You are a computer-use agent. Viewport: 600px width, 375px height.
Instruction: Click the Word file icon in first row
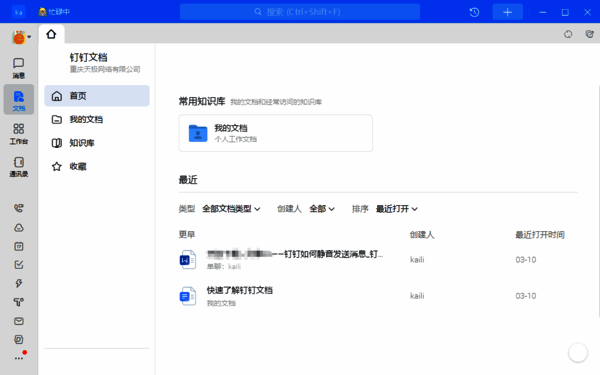point(188,260)
